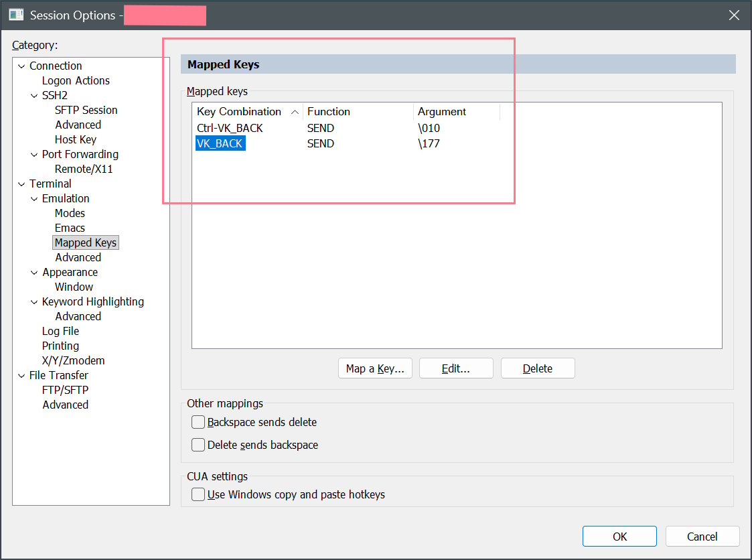Click the Session Options title bar icon
This screenshot has height=560, width=752.
(17, 15)
